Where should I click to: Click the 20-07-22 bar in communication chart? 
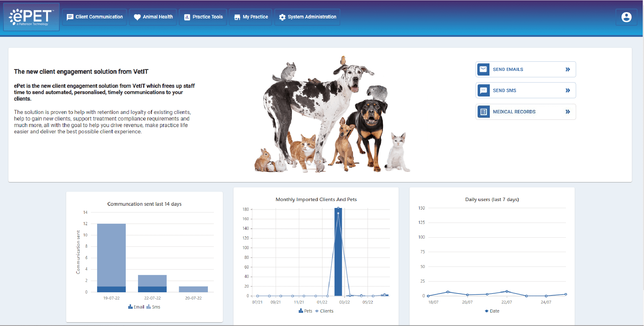[x=193, y=289]
